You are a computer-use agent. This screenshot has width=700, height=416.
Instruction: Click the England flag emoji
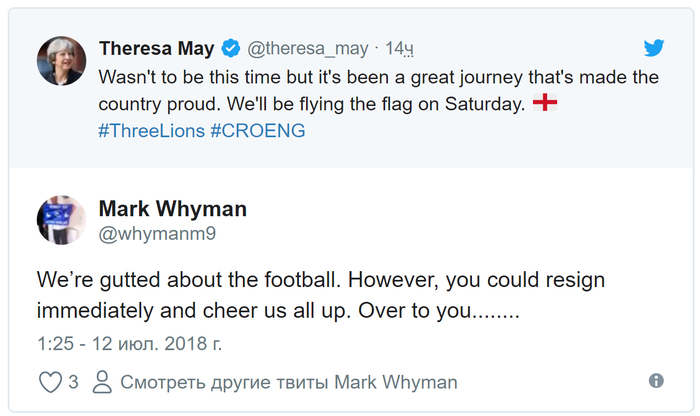point(545,103)
